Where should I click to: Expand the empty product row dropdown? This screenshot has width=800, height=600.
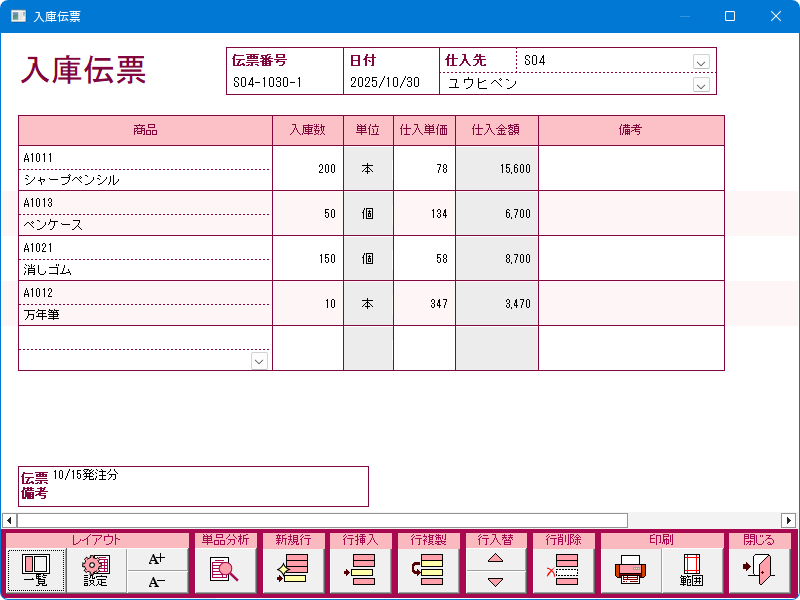pos(259,360)
